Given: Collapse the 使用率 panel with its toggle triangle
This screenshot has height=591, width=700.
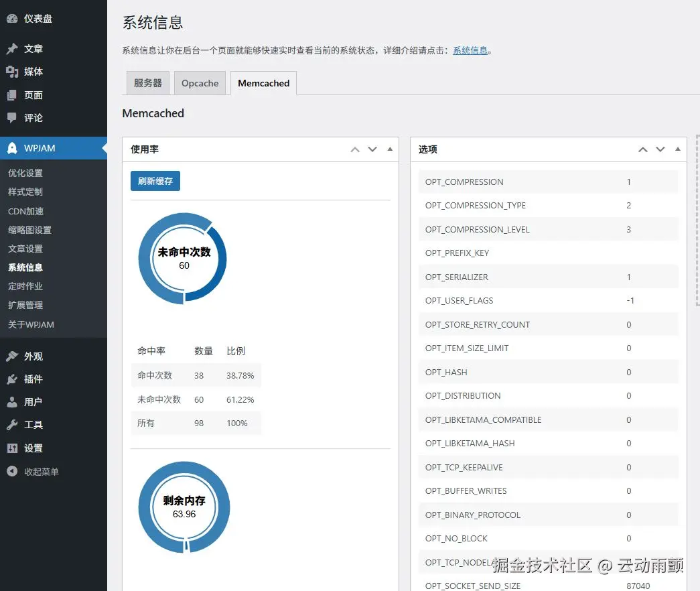Looking at the screenshot, I should point(390,149).
